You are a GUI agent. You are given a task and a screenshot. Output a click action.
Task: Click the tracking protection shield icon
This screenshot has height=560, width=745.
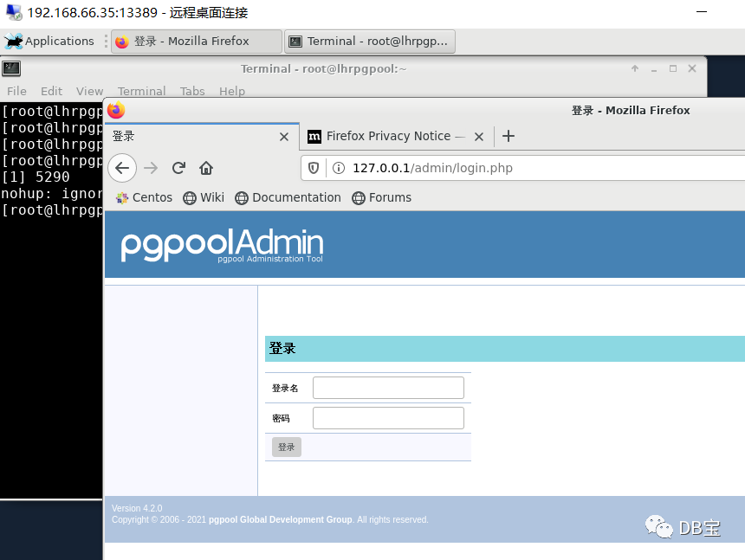pos(314,168)
